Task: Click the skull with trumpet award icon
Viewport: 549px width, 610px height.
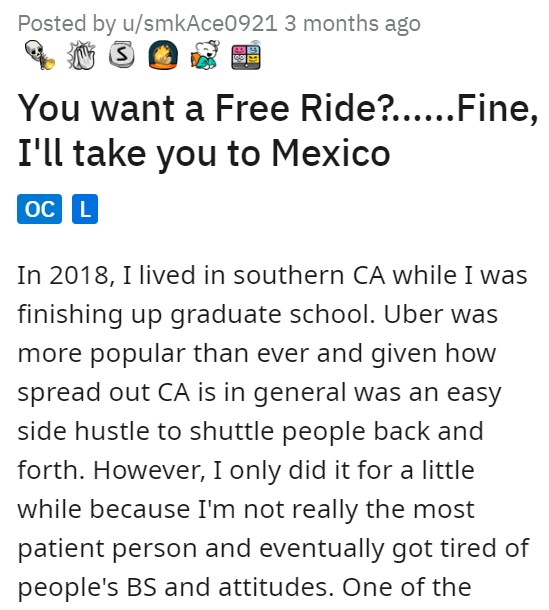Action: (40, 55)
